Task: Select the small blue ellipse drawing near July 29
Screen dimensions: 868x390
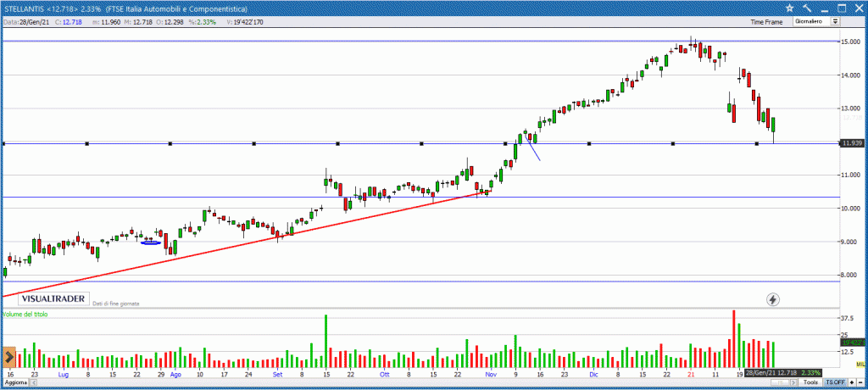Action: [x=151, y=242]
